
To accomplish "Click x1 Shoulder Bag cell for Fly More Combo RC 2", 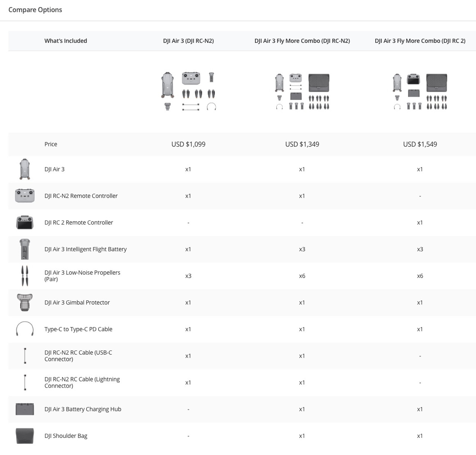I will pos(420,436).
